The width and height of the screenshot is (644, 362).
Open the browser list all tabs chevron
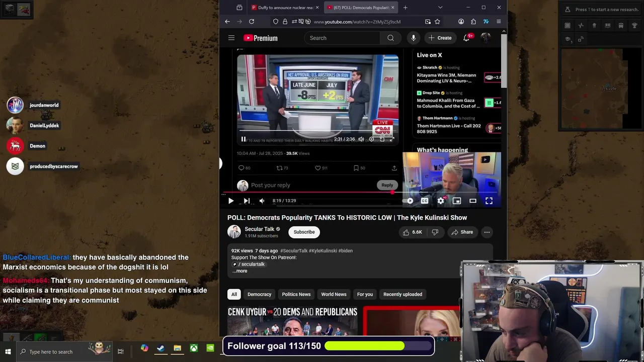pos(440,8)
